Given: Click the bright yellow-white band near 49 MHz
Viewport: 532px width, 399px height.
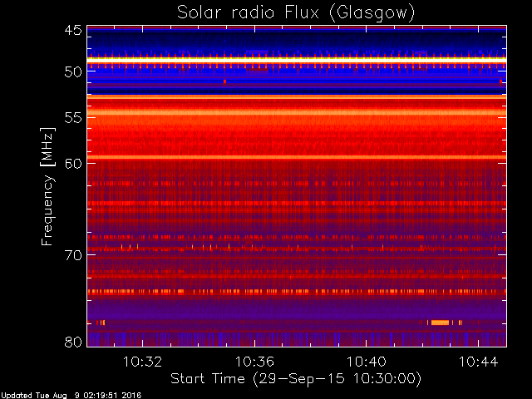Looking at the screenshot, I should (x=297, y=60).
